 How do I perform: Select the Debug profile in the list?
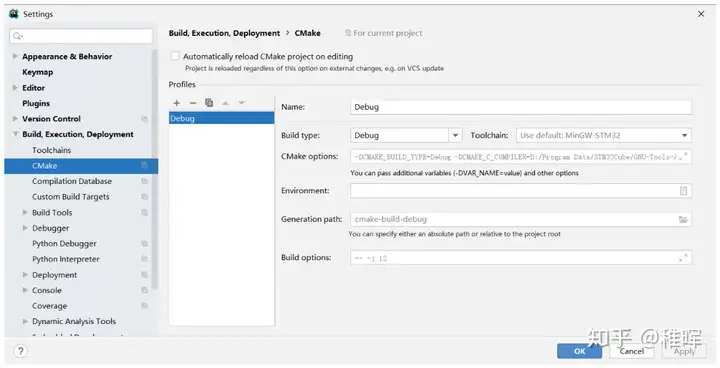pyautogui.click(x=221, y=119)
